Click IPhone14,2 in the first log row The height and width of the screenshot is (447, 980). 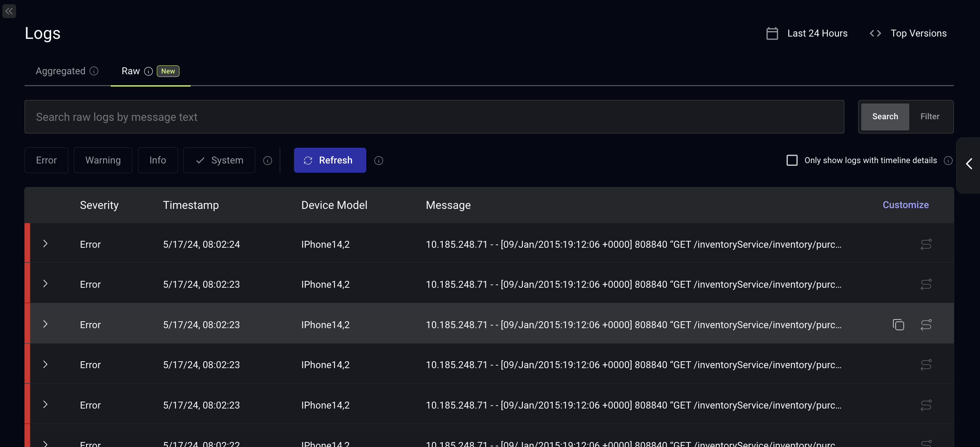[325, 245]
